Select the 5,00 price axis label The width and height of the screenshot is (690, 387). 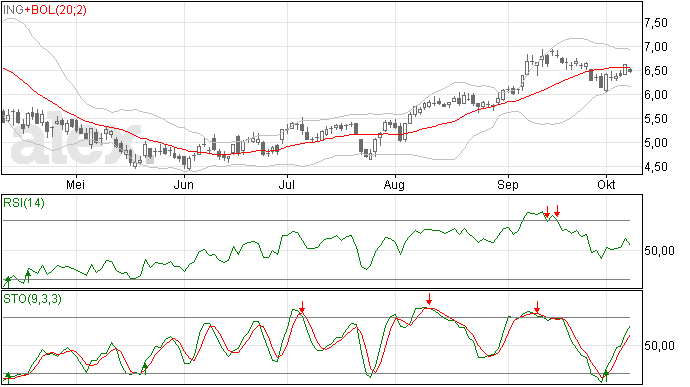656,143
